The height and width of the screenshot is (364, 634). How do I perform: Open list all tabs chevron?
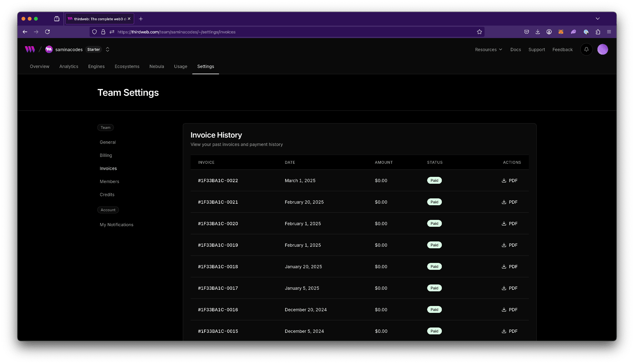(597, 19)
